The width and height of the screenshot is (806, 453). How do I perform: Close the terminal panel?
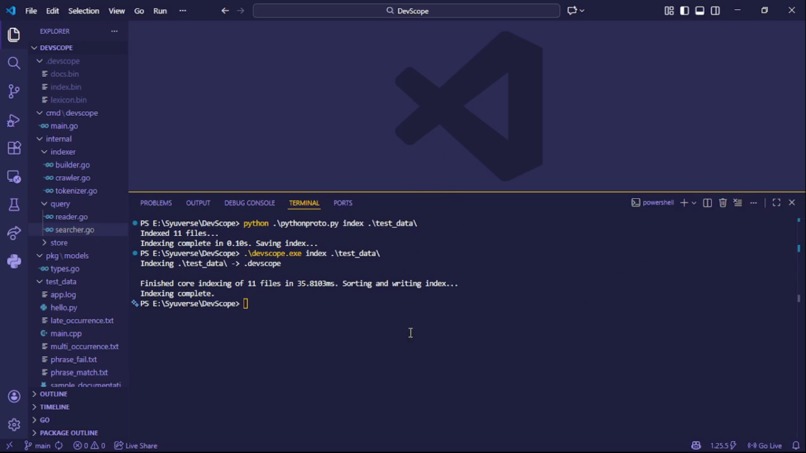point(792,203)
